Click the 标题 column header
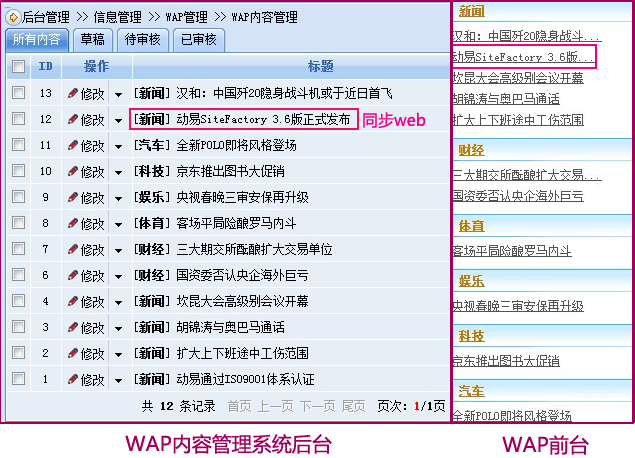The height and width of the screenshot is (458, 635). pyautogui.click(x=320, y=67)
